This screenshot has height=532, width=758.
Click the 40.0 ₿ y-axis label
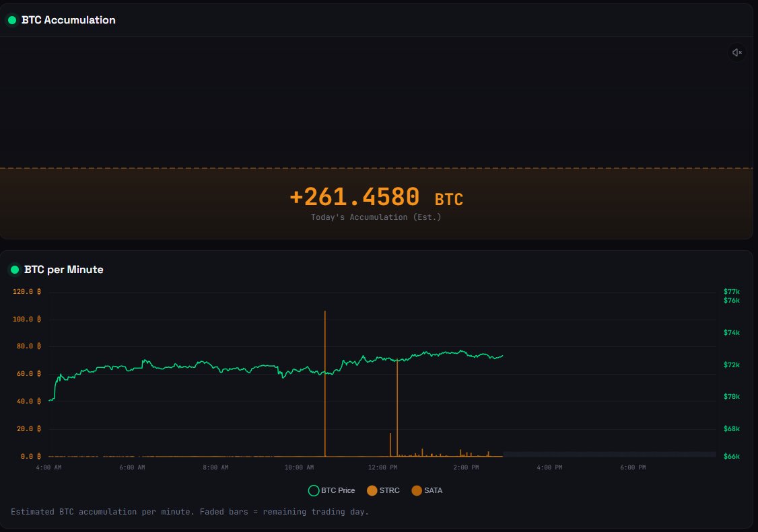pos(28,402)
